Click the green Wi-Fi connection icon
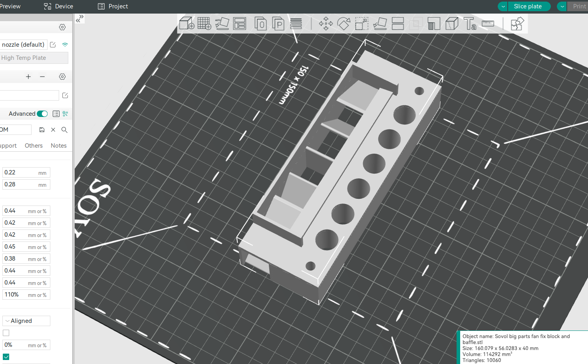Screen dimensions: 588x364 tap(65, 45)
